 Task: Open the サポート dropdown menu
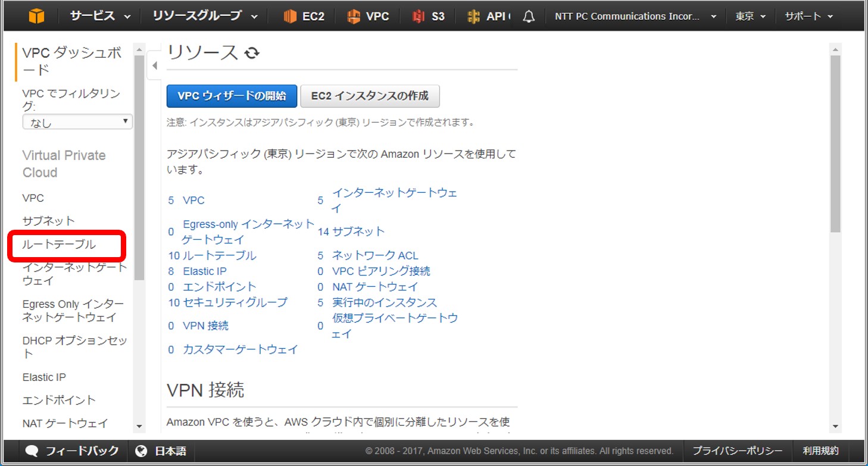808,17
